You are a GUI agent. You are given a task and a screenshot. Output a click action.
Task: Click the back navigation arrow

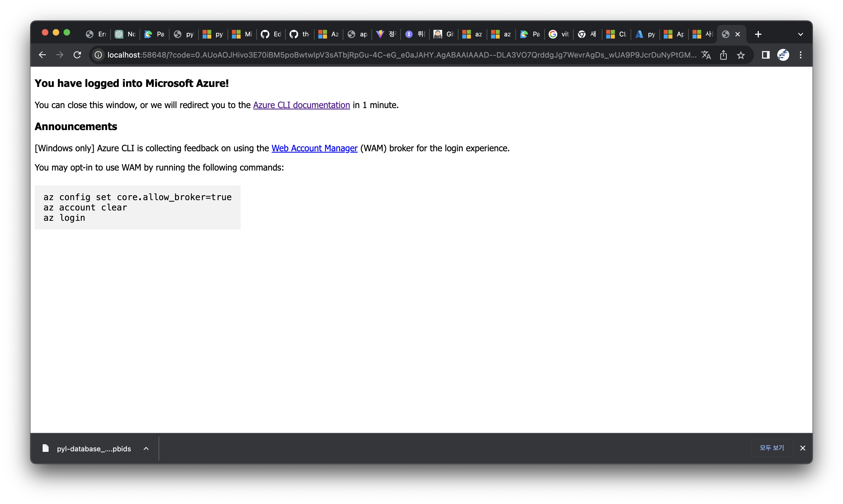42,55
